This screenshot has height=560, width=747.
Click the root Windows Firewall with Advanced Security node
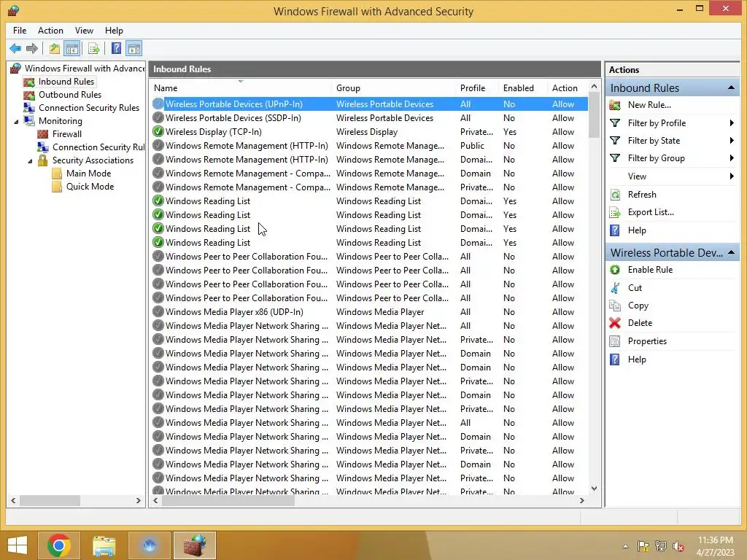point(85,68)
